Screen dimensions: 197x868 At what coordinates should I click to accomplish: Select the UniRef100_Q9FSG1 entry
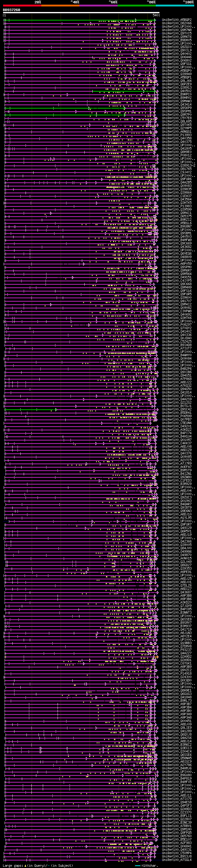click(177, 64)
